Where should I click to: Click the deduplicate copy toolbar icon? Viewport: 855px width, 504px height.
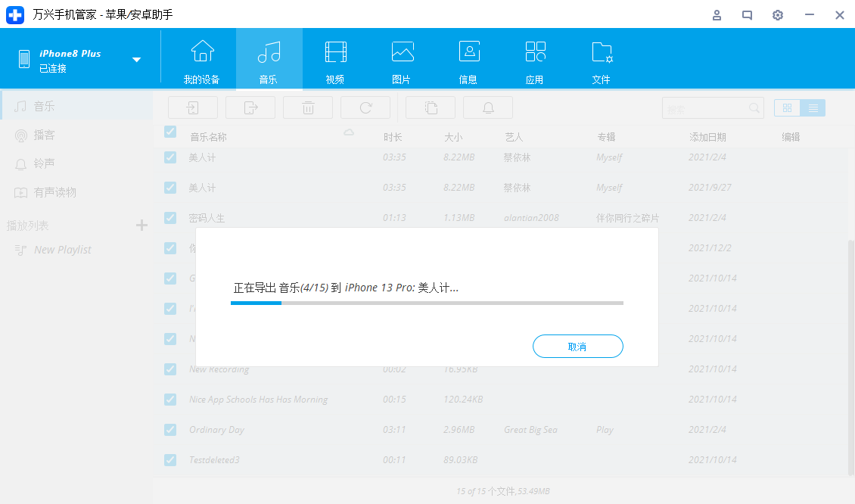point(431,107)
